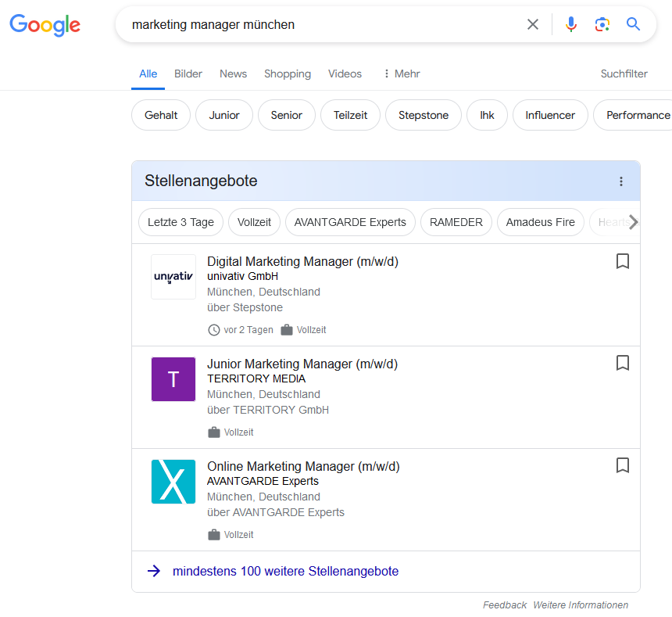This screenshot has width=672, height=617.
Task: Open the Online Marketing Manager (m/w/d) listing
Action: click(303, 466)
